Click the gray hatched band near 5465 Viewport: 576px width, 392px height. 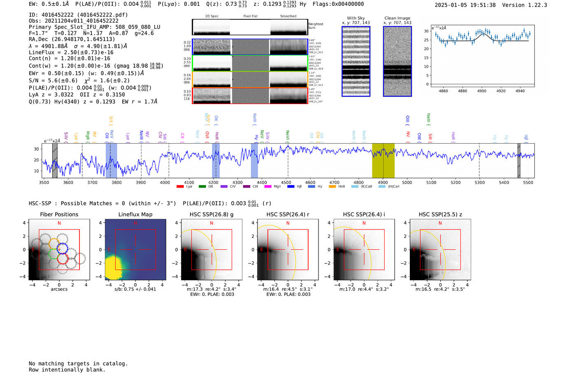point(519,161)
